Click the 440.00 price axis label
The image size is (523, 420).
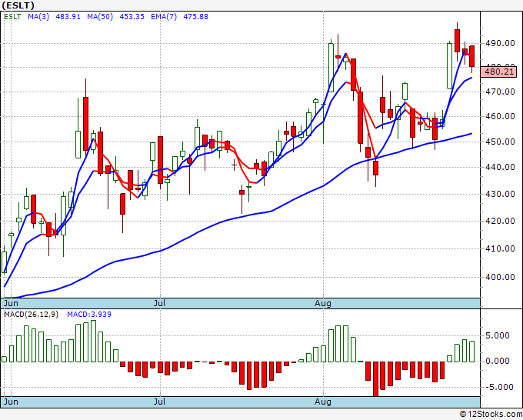coord(500,167)
